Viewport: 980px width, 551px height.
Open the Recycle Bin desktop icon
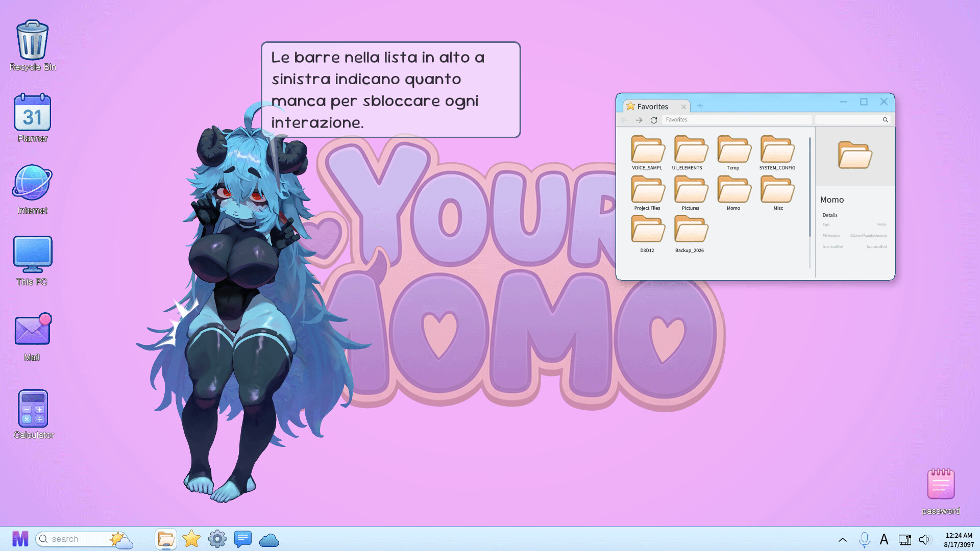33,45
